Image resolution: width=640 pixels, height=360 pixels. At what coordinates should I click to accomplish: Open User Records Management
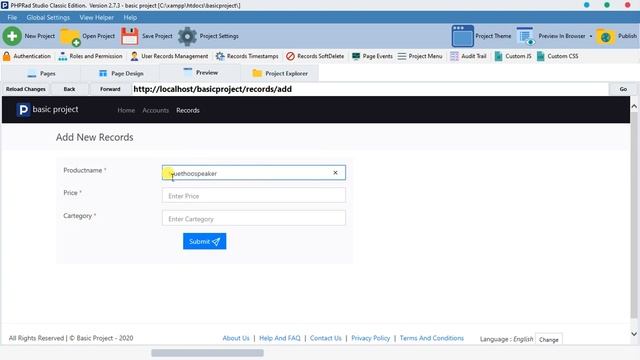click(x=169, y=56)
